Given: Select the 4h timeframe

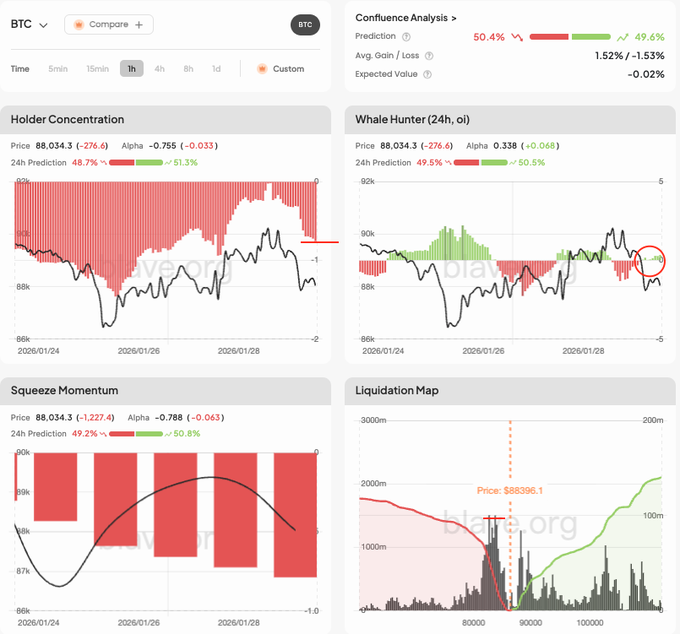Looking at the screenshot, I should tap(160, 69).
